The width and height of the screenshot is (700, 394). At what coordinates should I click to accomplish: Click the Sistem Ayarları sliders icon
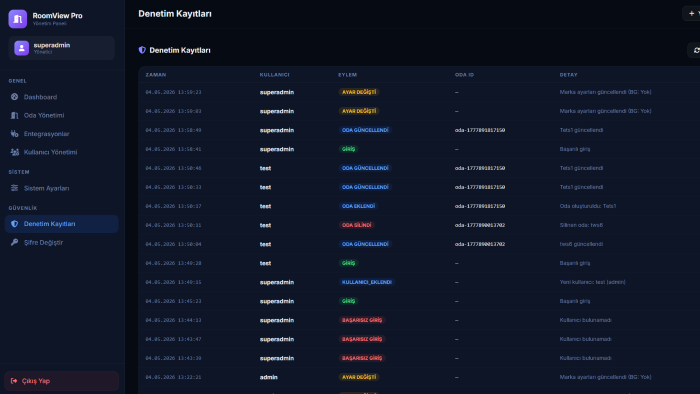(x=14, y=188)
